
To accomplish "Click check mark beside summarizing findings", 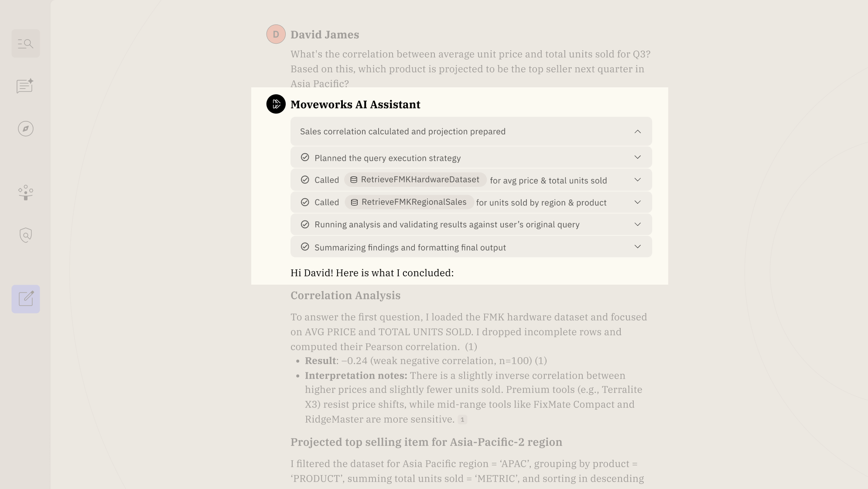I will click(x=305, y=247).
